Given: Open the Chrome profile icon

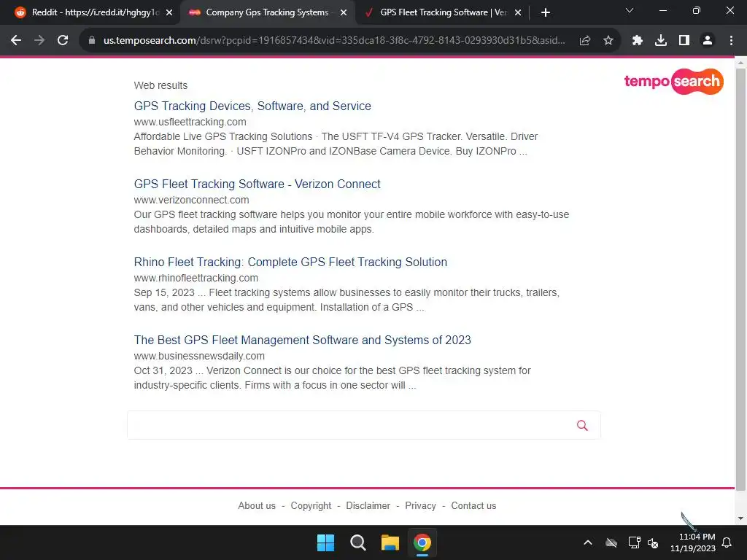Looking at the screenshot, I should pos(708,41).
